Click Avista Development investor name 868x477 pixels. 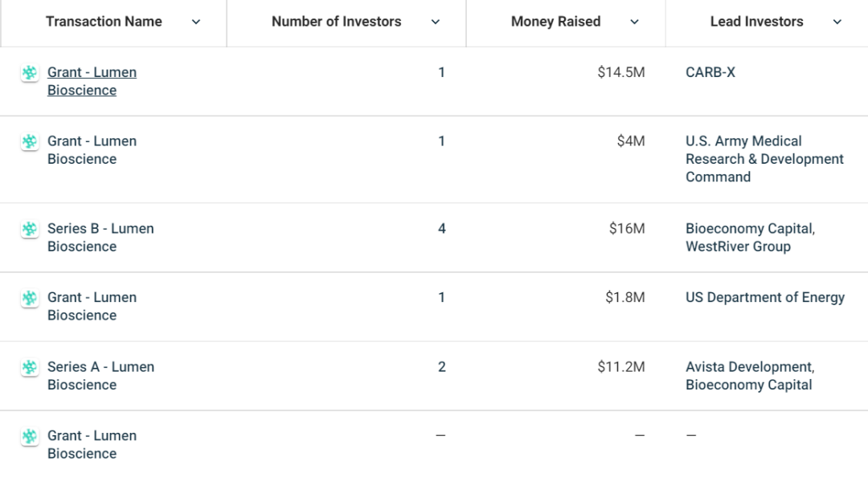[x=749, y=367]
